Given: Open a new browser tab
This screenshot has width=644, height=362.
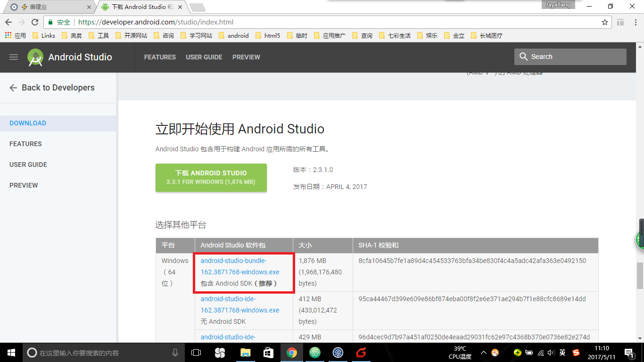Looking at the screenshot, I should click(197, 7).
